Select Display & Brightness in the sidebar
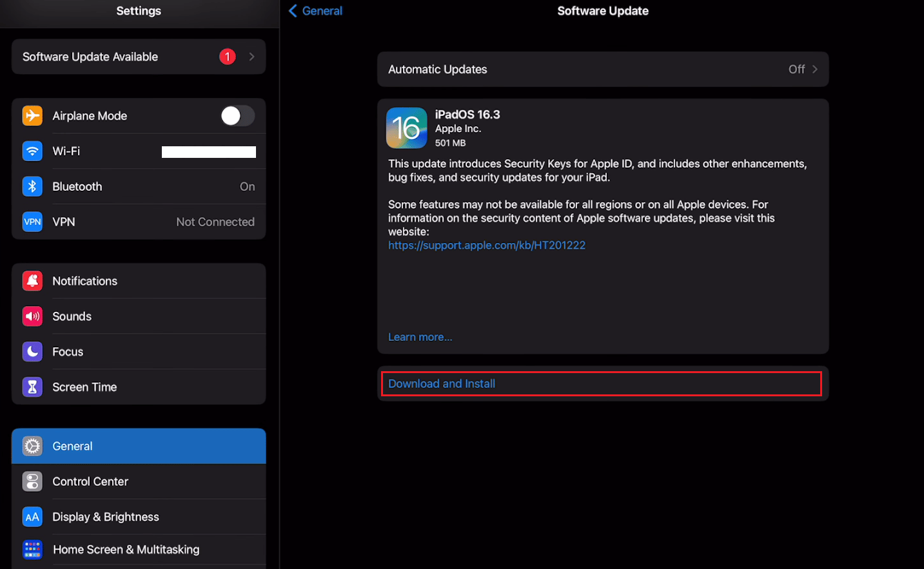The width and height of the screenshot is (924, 569). click(139, 517)
